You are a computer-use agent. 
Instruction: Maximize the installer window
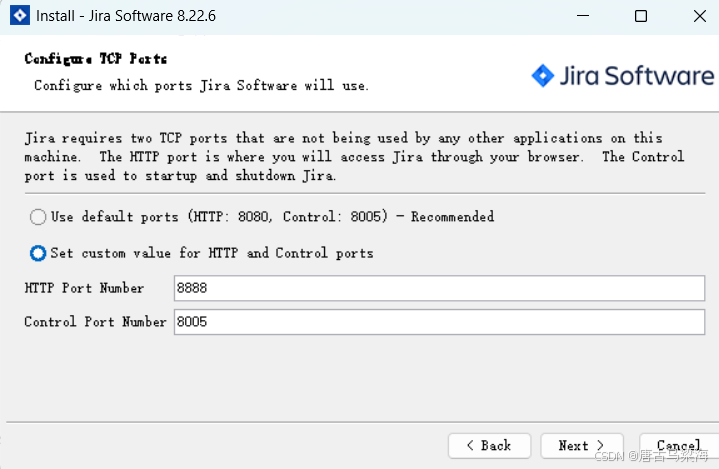pos(641,16)
